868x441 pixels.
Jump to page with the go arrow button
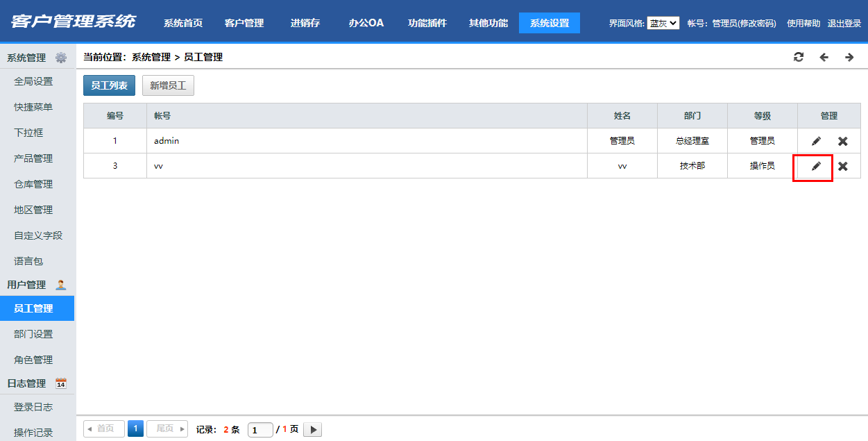(312, 430)
